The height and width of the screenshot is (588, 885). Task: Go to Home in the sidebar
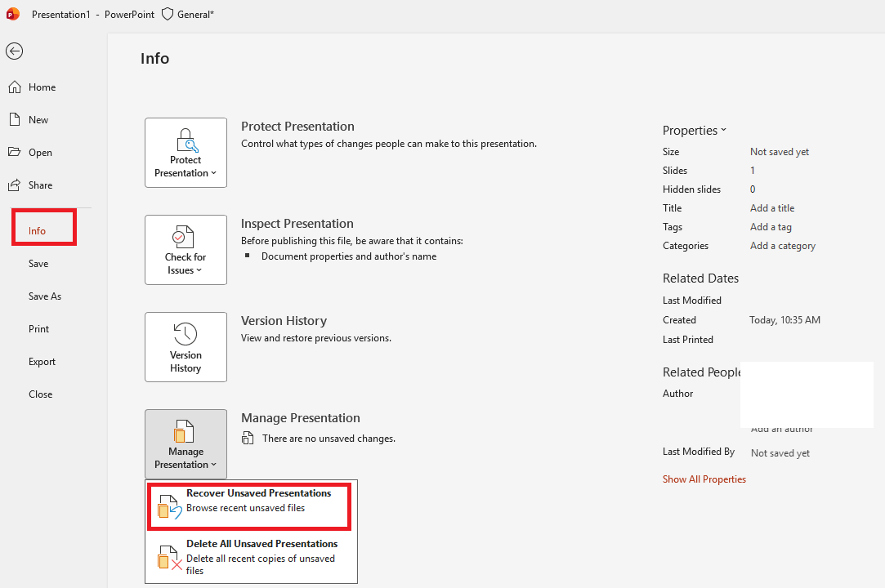42,87
